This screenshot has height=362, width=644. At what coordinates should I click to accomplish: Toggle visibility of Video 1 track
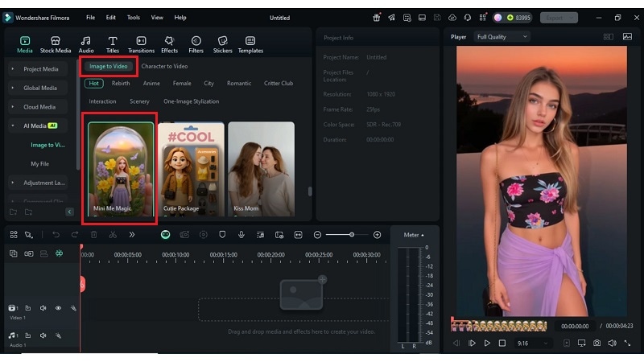coord(58,308)
